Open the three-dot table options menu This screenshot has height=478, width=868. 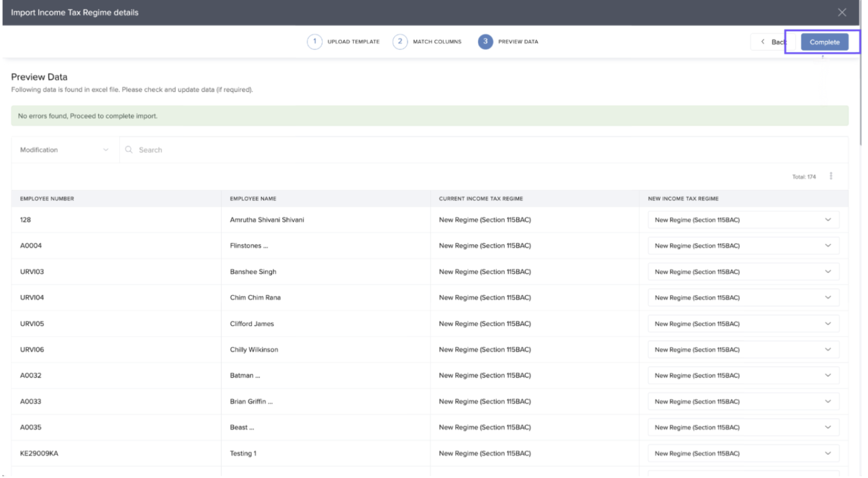pos(830,176)
